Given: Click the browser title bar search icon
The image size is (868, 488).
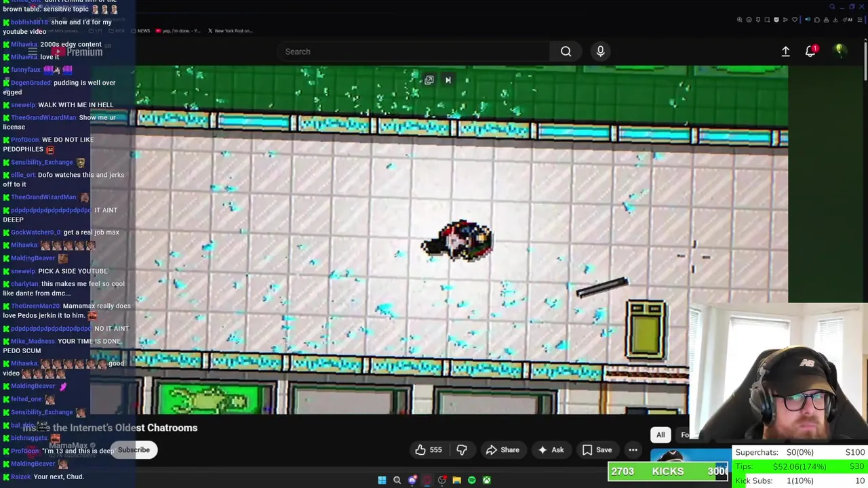Looking at the screenshot, I should pos(832,7).
